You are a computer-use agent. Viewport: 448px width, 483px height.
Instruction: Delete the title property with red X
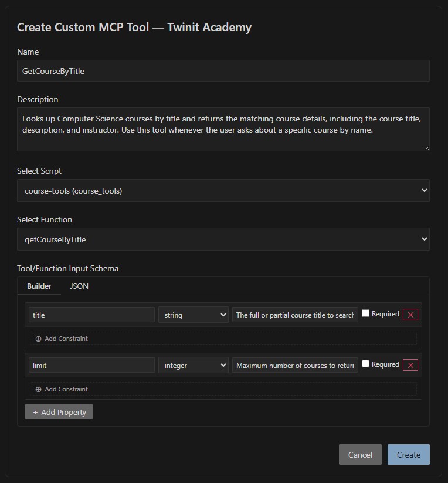coord(410,315)
